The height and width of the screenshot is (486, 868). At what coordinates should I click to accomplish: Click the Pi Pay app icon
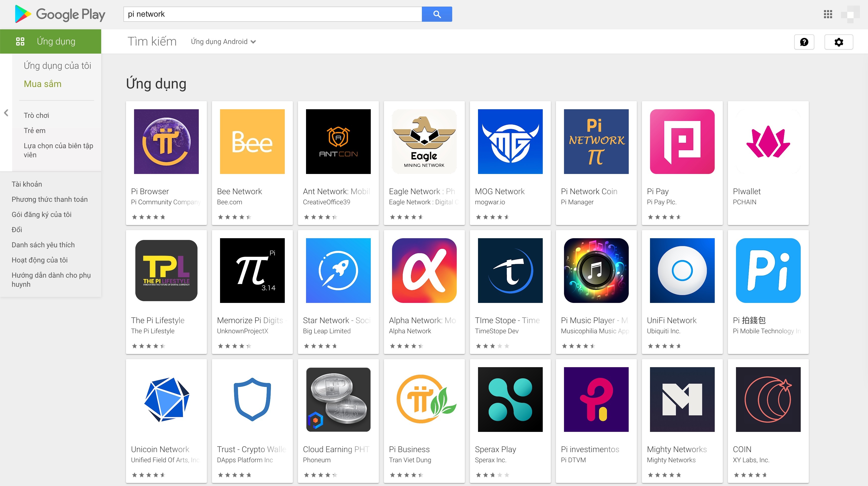(x=682, y=141)
